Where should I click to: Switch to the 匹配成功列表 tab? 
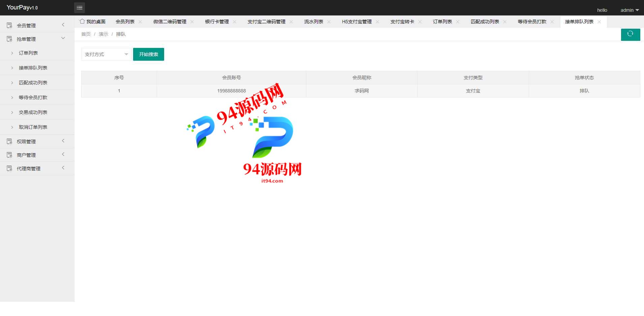click(485, 22)
